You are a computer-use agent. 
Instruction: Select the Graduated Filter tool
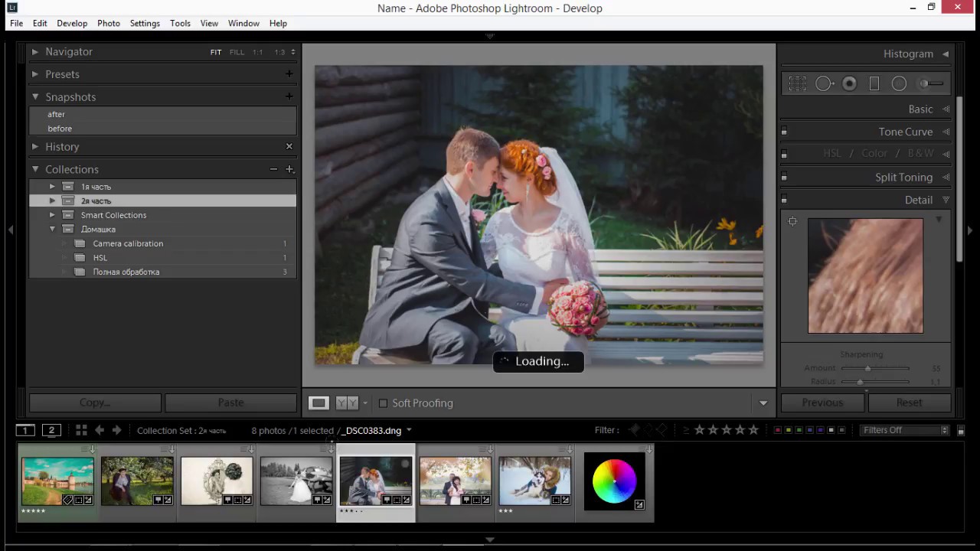(x=874, y=84)
